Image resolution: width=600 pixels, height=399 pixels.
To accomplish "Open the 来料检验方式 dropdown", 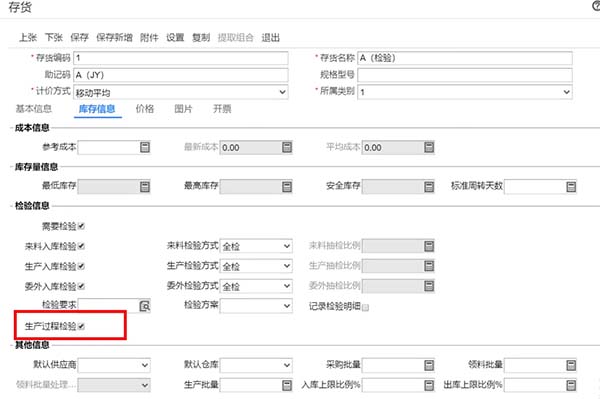I will pyautogui.click(x=256, y=246).
